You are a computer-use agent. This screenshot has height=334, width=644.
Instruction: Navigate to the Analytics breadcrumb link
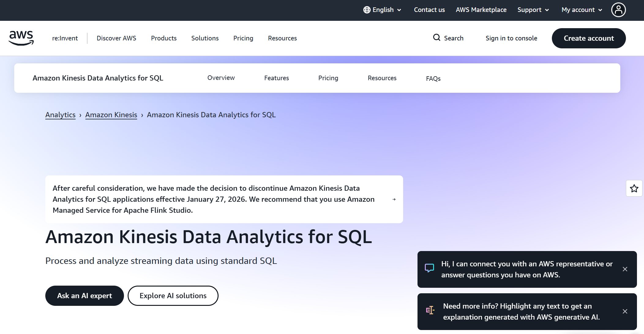(60, 115)
